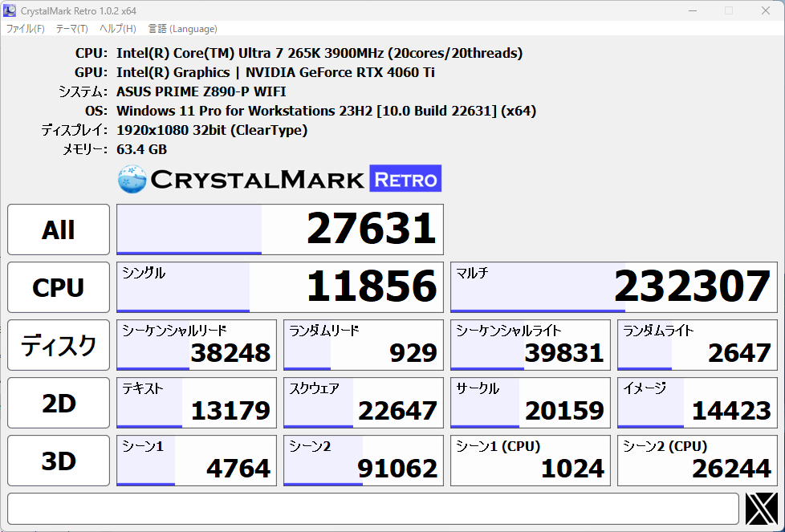Select the シングル CPU score 11856
The width and height of the screenshot is (785, 532).
coord(280,287)
